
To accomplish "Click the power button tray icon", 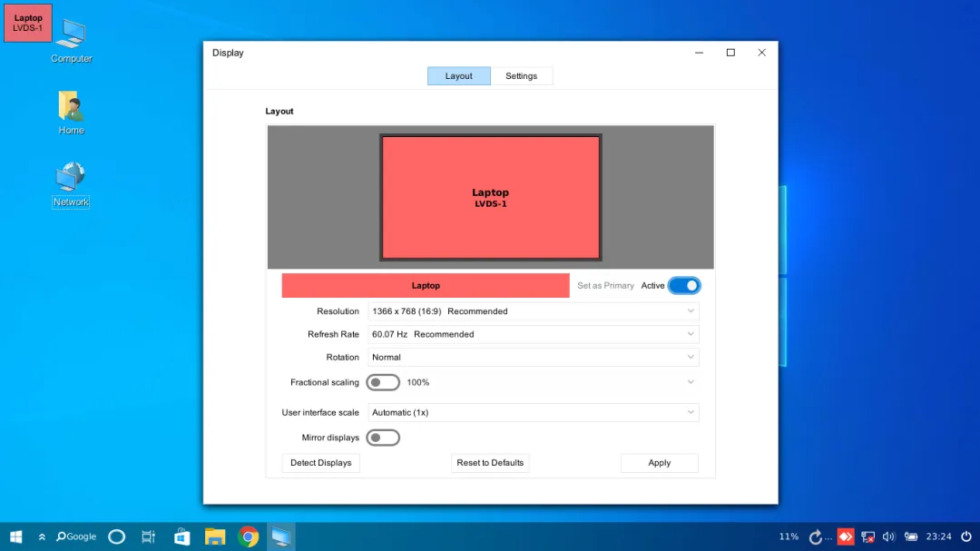I will tap(966, 536).
